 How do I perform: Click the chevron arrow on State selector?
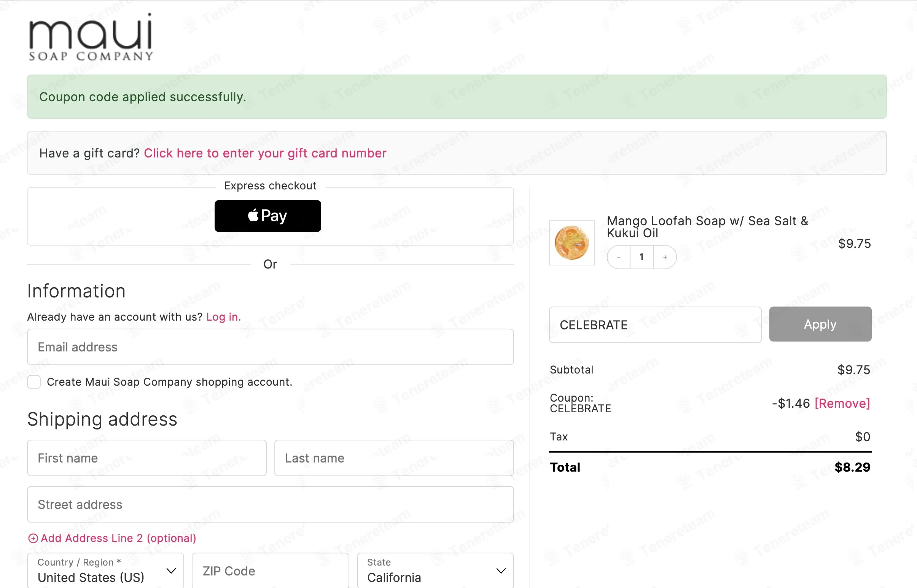501,571
